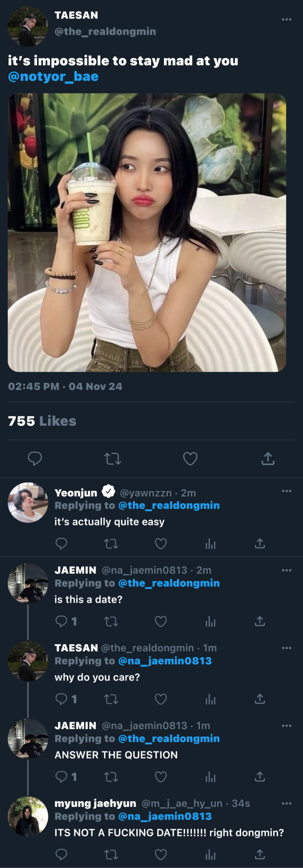Open more options on myung jaehyun's reply
This screenshot has width=303, height=868.
click(x=286, y=803)
